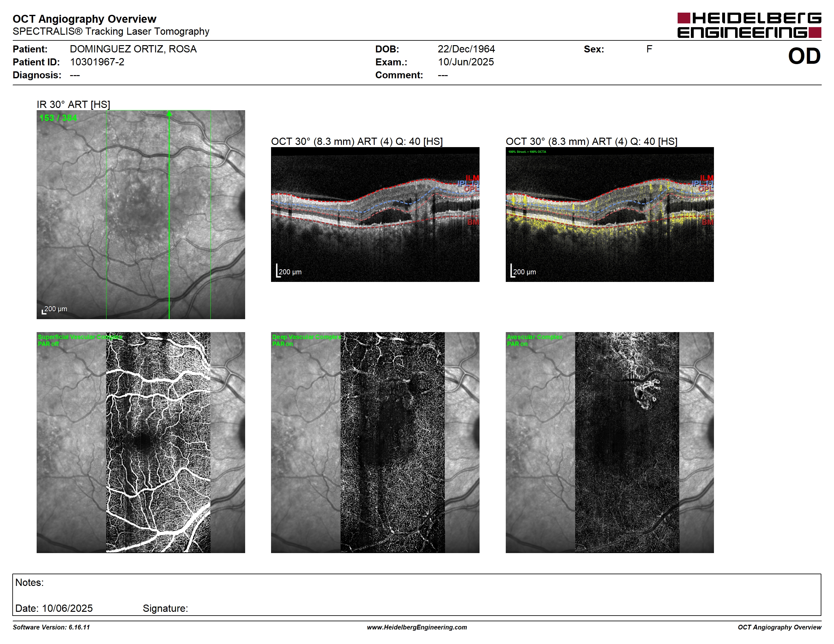Click the '153 / 384' scan counter
The image size is (834, 644).
point(58,118)
